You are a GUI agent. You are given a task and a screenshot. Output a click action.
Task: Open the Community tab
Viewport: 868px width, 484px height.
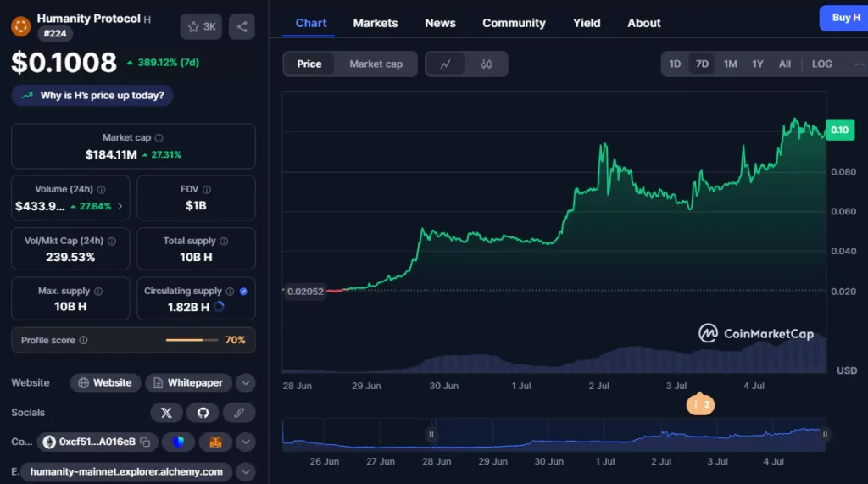coord(514,23)
